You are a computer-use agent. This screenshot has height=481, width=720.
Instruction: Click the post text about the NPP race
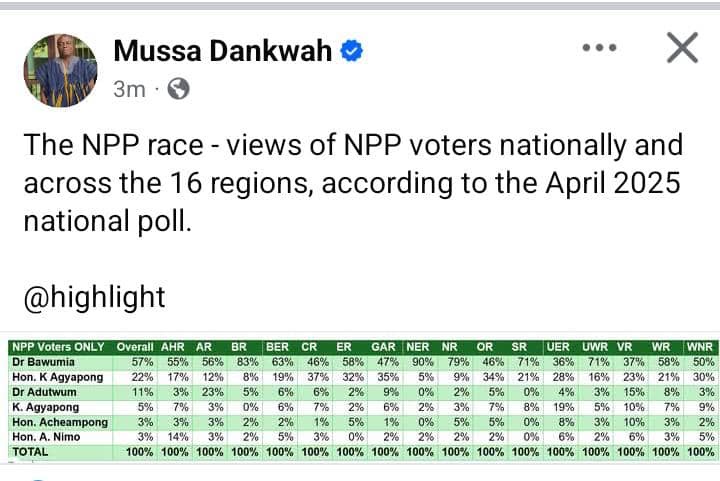coord(353,183)
